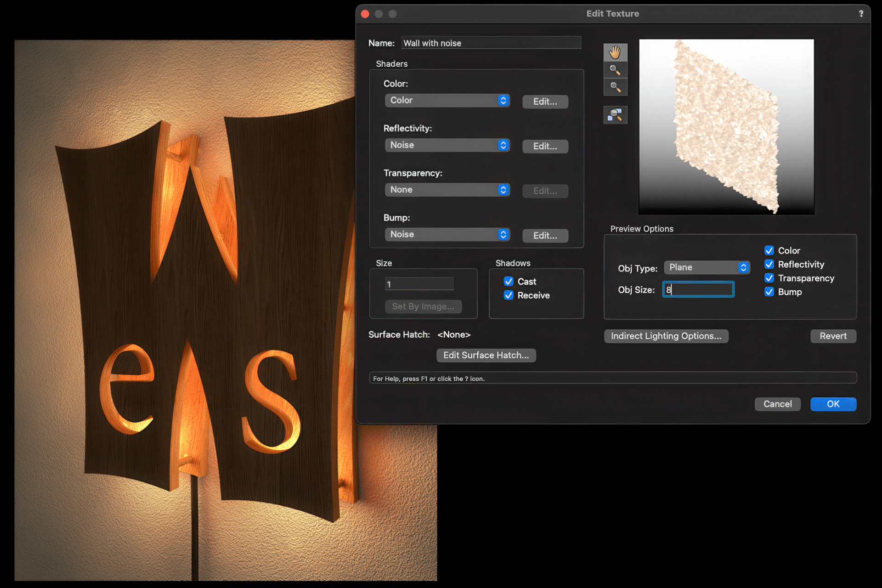
Task: Toggle the Bump preview option off
Action: coord(769,292)
